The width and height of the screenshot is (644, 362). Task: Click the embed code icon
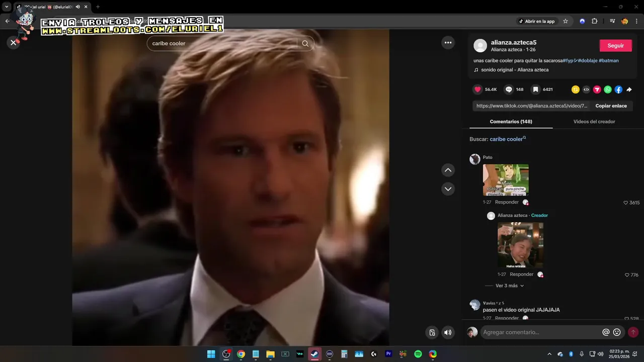[x=586, y=89]
